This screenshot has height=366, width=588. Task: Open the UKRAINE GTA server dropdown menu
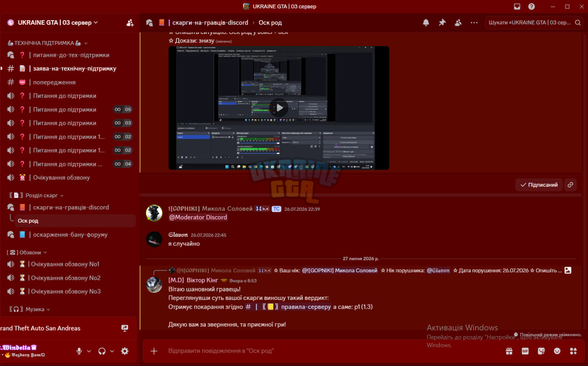point(57,23)
